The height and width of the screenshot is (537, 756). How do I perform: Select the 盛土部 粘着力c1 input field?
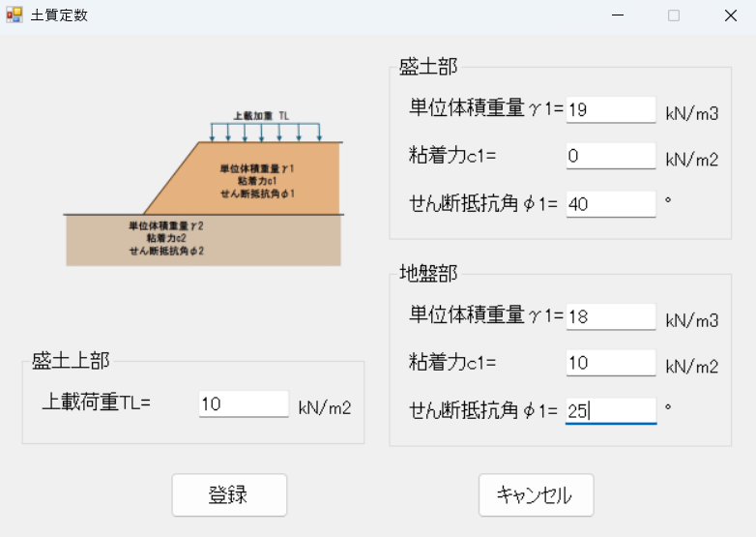pos(611,156)
